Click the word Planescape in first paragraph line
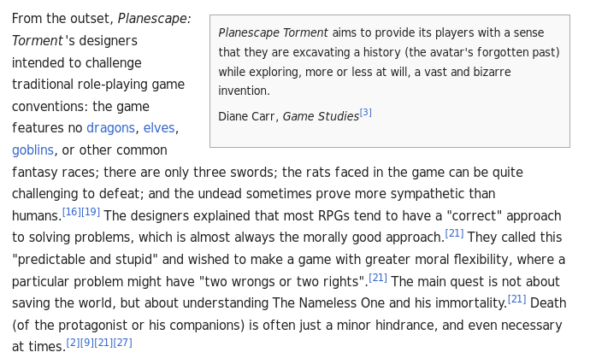The height and width of the screenshot is (364, 590). click(x=155, y=19)
